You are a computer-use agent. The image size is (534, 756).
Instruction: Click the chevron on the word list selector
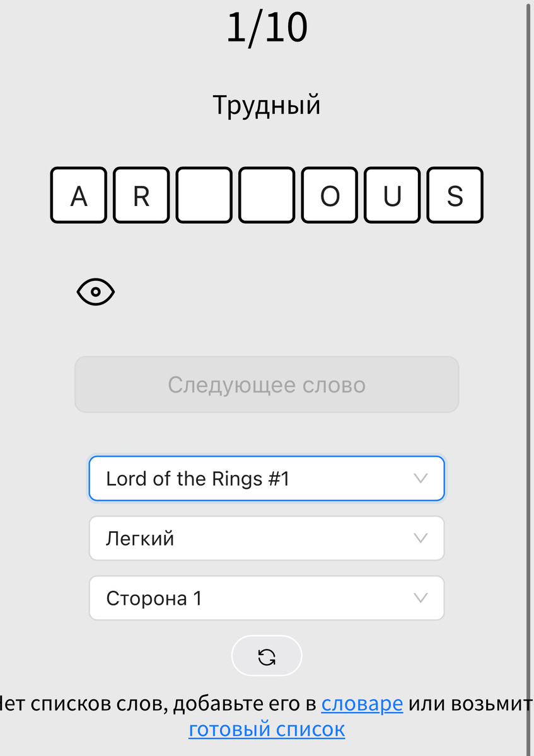[x=422, y=478]
